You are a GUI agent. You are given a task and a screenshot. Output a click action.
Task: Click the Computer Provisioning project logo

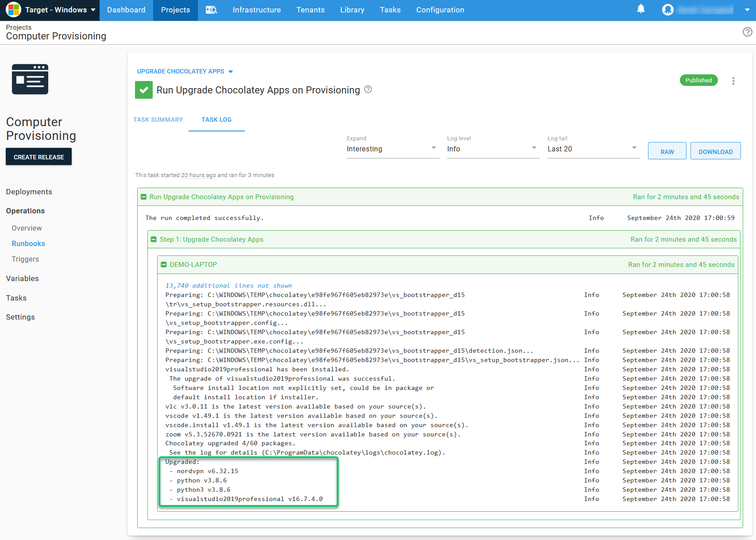point(30,79)
